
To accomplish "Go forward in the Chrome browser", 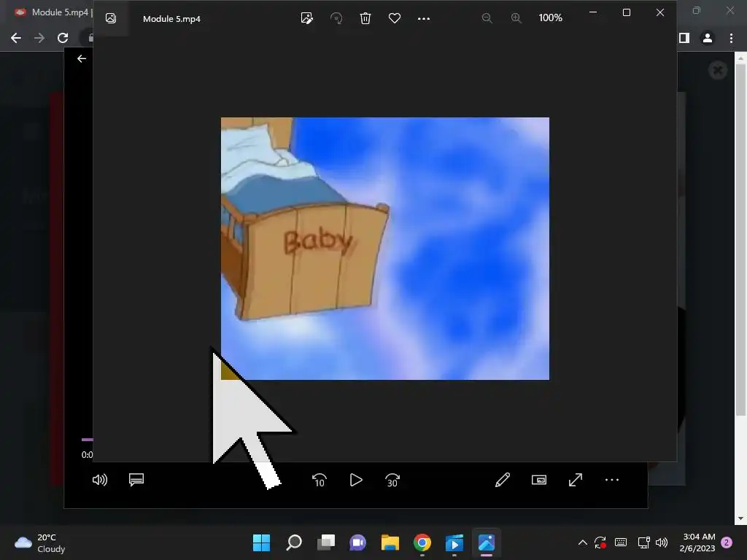I will coord(39,38).
